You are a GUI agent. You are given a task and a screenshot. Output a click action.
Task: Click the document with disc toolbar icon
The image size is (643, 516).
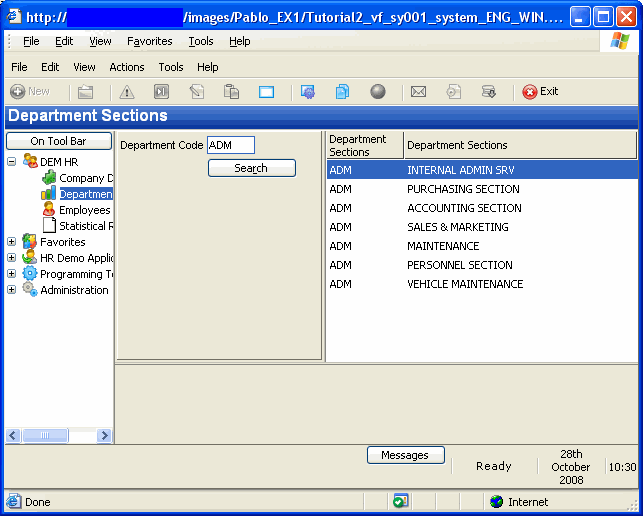coord(454,91)
